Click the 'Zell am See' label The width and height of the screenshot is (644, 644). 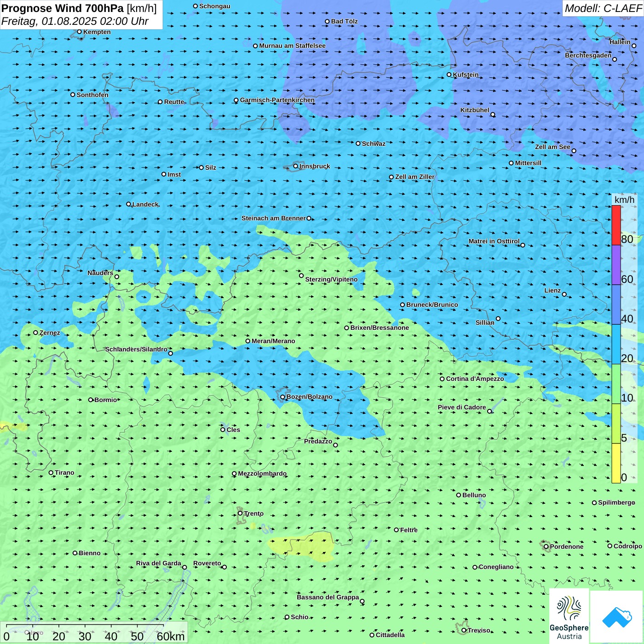pyautogui.click(x=553, y=147)
